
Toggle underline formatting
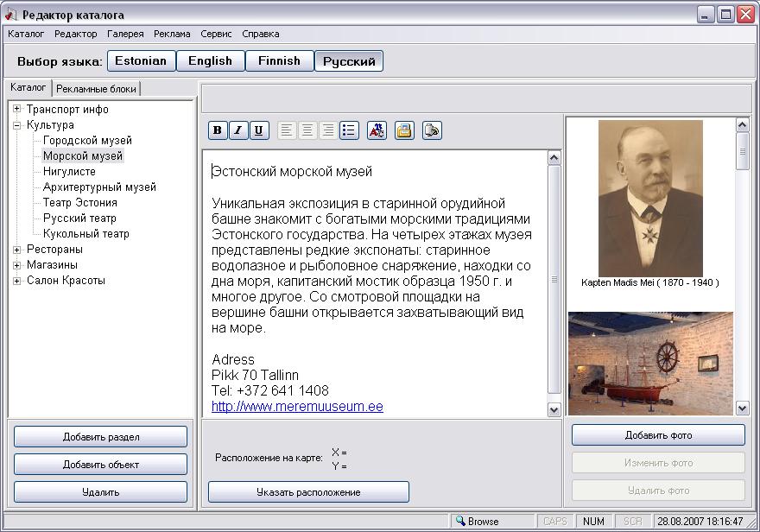(258, 130)
